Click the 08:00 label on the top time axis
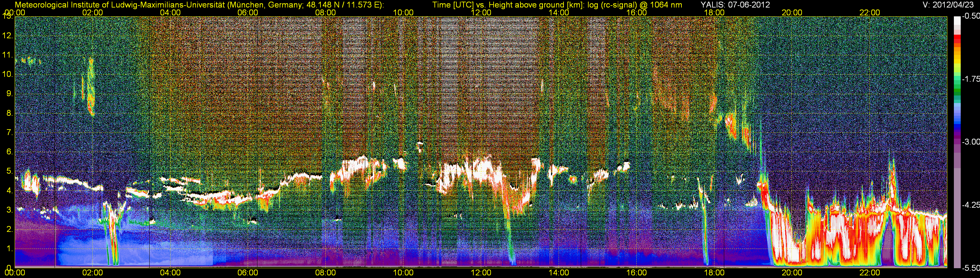This screenshot has width=980, height=278. pos(326,12)
